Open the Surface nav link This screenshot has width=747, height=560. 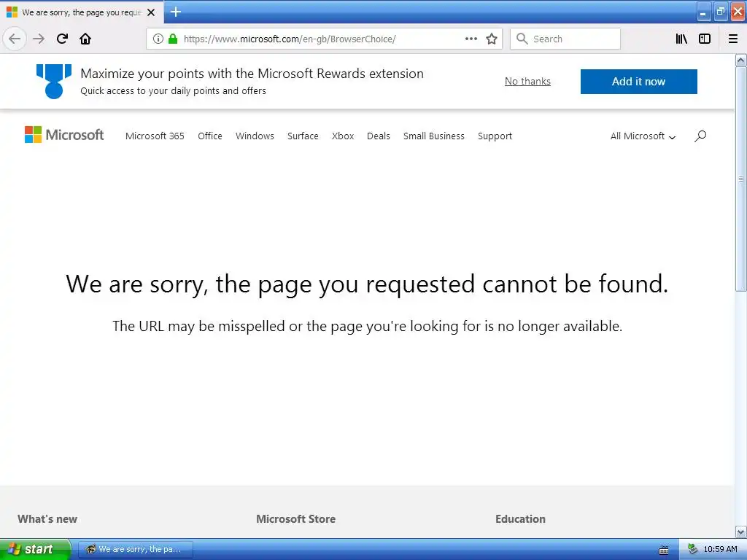303,136
